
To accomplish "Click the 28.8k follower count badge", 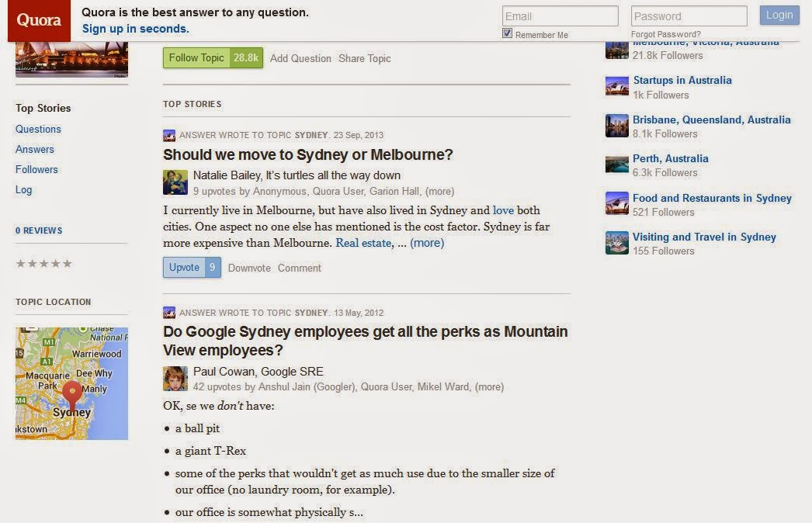I will click(246, 58).
